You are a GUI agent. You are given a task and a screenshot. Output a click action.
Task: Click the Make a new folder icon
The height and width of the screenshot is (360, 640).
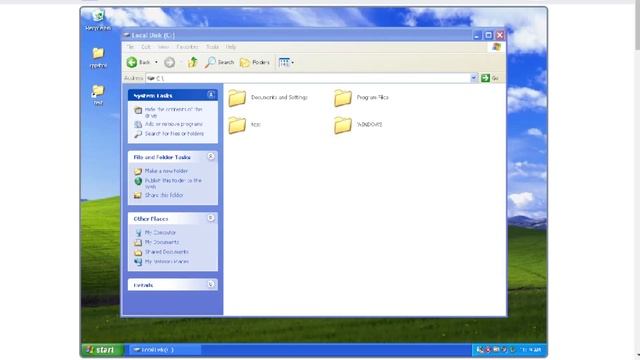click(138, 171)
